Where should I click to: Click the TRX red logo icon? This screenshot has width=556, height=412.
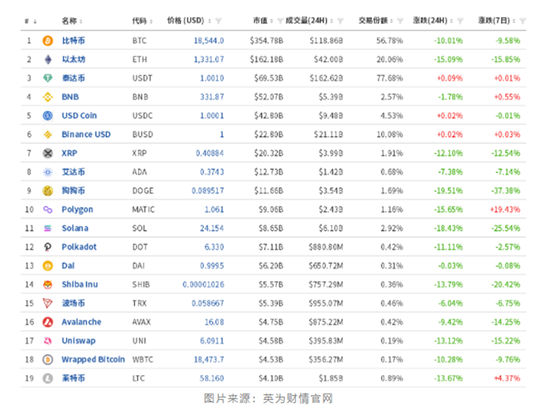[x=48, y=303]
